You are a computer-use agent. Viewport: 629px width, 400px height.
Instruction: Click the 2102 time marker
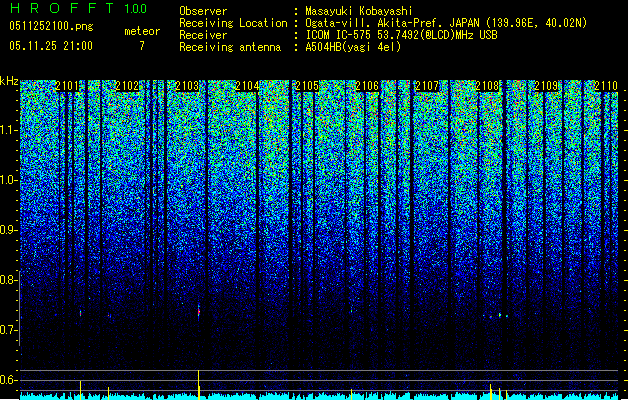pyautogui.click(x=127, y=86)
